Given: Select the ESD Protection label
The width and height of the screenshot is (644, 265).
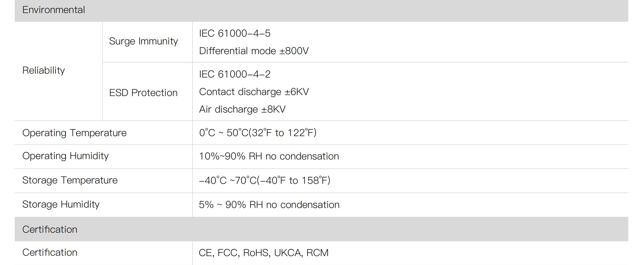Looking at the screenshot, I should [143, 93].
